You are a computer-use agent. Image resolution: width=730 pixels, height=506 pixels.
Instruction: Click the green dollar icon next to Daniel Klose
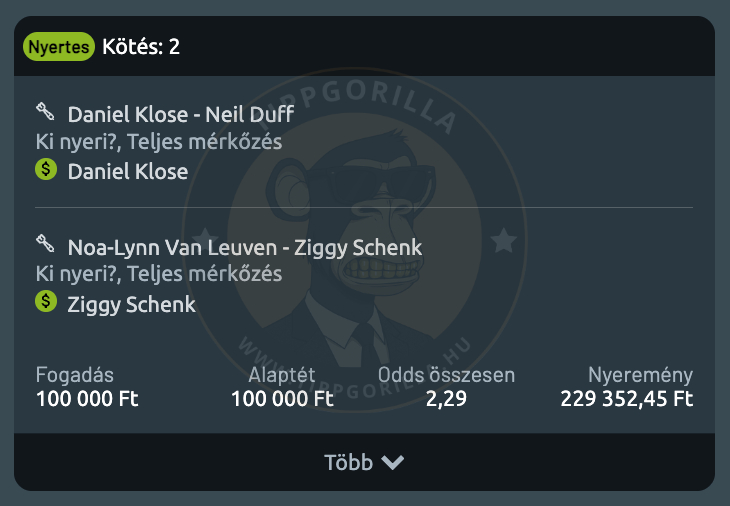(46, 169)
